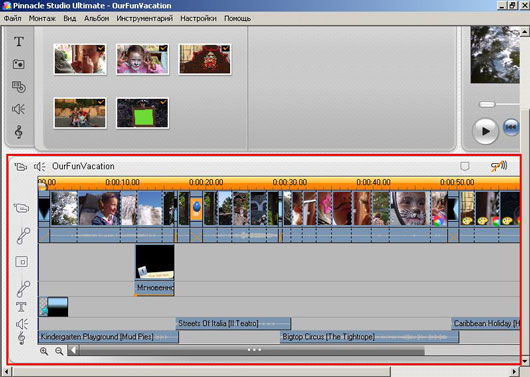Open the audio toolbox speaker icon
The image size is (530, 377).
click(40, 166)
